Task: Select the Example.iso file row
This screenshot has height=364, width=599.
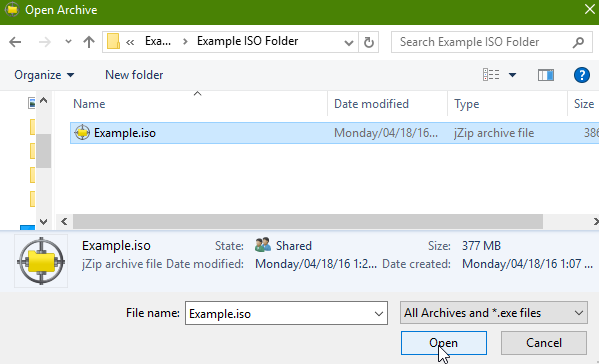Action: (335, 133)
